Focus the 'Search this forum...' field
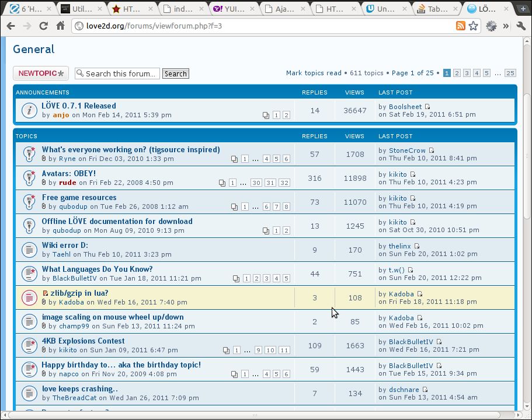Image resolution: width=532 pixels, height=420 pixels. (x=117, y=73)
